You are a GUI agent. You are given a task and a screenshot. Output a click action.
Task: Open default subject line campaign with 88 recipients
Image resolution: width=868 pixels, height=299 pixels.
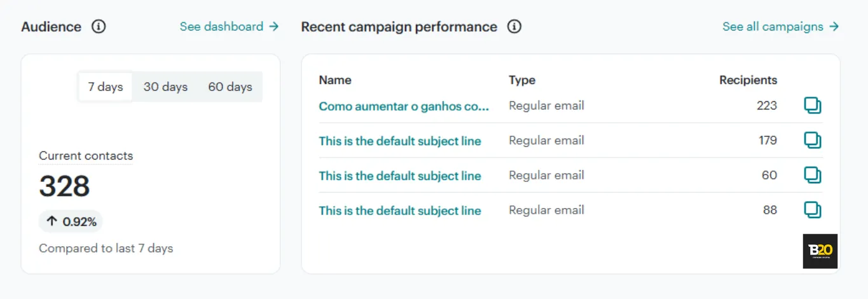click(x=400, y=211)
